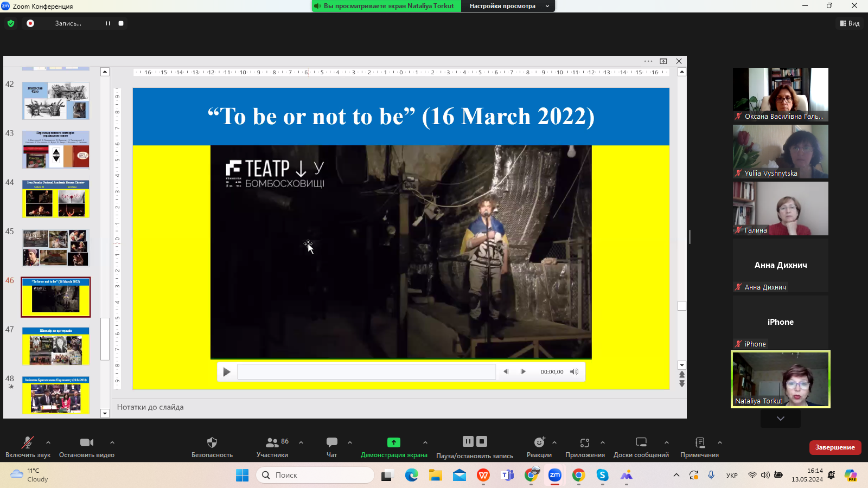This screenshot has width=868, height=488.
Task: Open the Notes icon
Action: (699, 442)
